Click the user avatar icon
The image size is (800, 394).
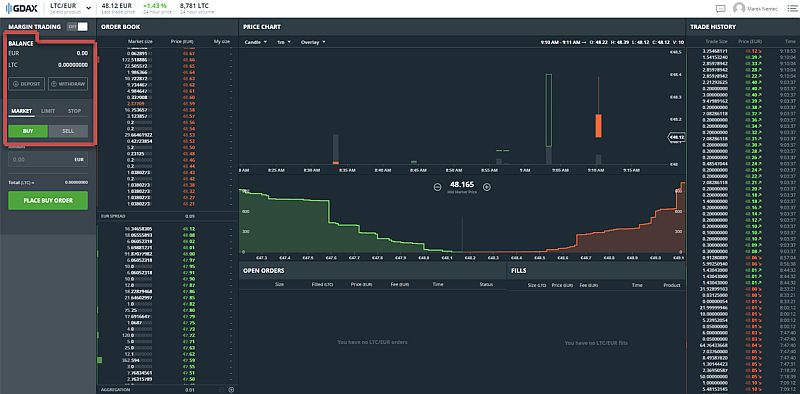(x=738, y=8)
